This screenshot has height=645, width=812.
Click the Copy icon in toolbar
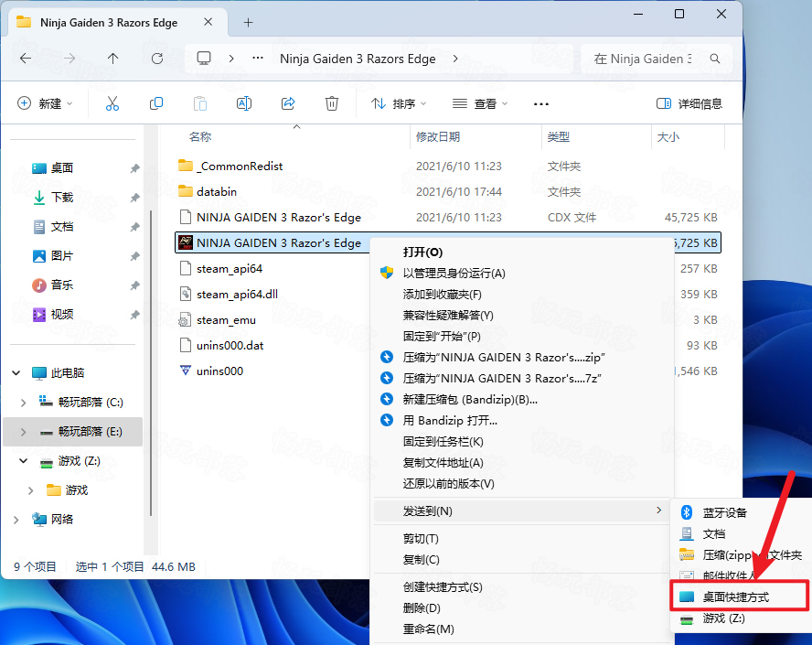[155, 103]
